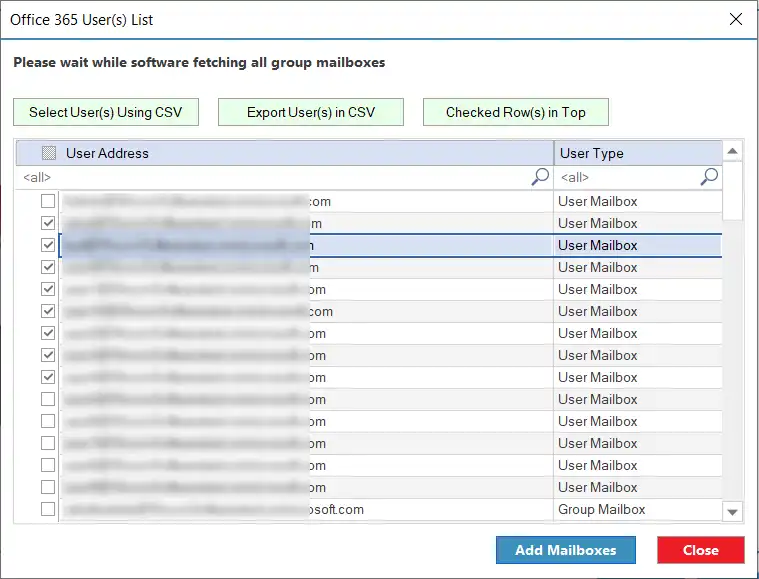Click the User Type filter magnifier icon
The width and height of the screenshot is (759, 579).
click(x=709, y=177)
